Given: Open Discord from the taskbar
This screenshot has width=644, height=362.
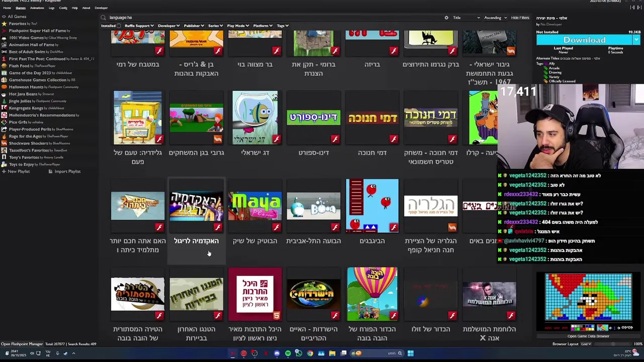Looking at the screenshot, I should (x=277, y=353).
